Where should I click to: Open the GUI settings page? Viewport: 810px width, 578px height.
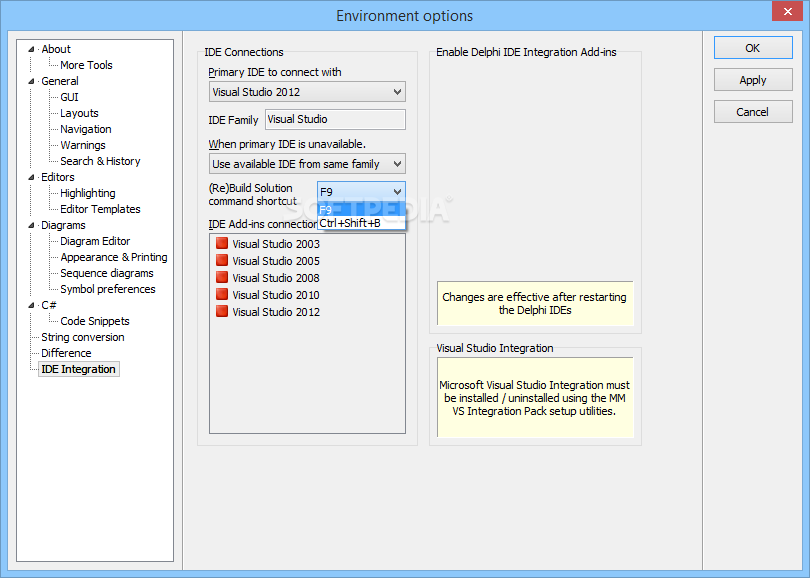69,97
